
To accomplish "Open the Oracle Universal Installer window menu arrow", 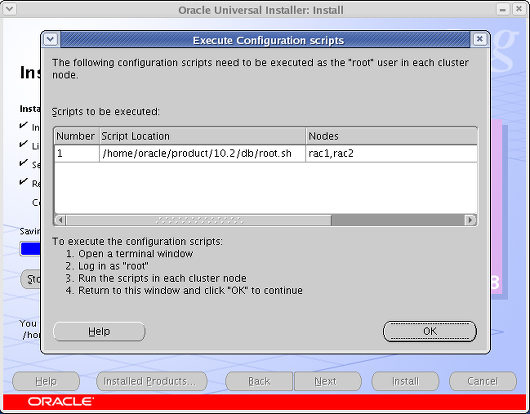I will [x=9, y=9].
